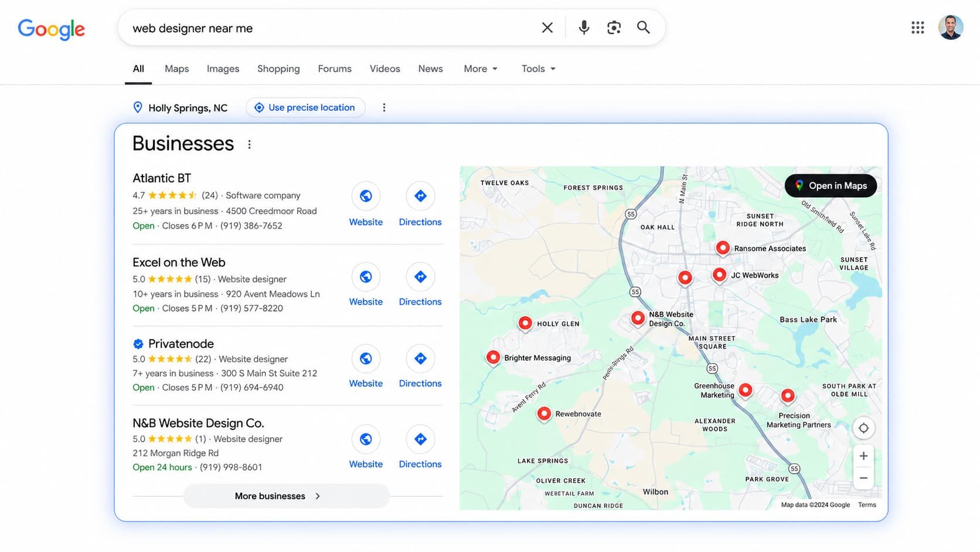Switch to the Videos tab

(384, 69)
